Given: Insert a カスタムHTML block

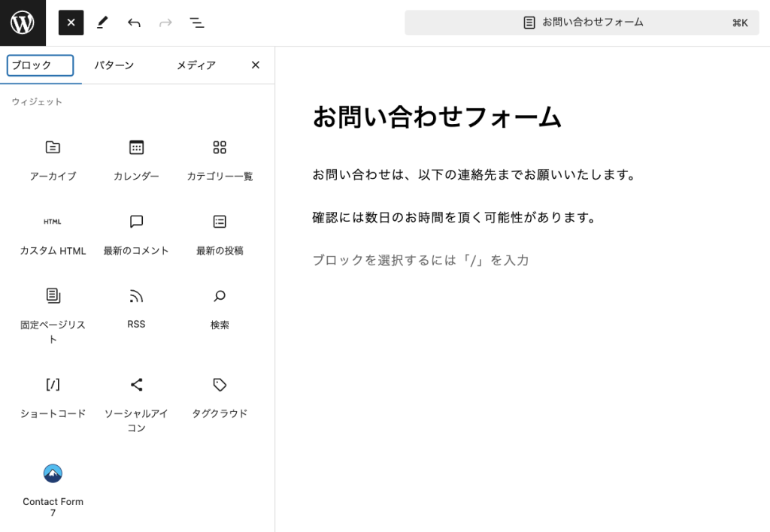Looking at the screenshot, I should (x=53, y=233).
